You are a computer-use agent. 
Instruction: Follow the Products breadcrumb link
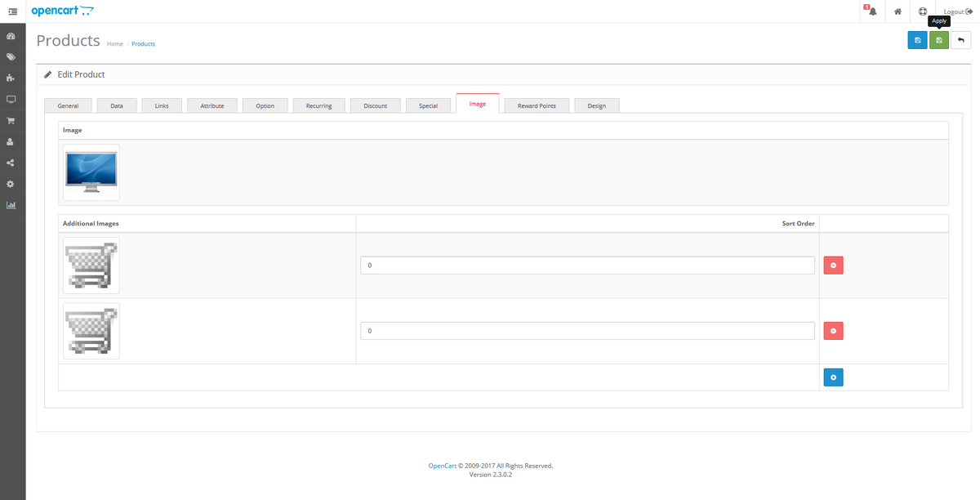click(x=143, y=43)
